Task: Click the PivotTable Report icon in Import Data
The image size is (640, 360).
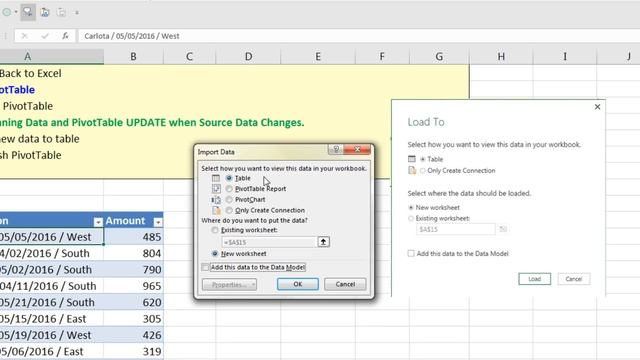Action: click(x=216, y=189)
